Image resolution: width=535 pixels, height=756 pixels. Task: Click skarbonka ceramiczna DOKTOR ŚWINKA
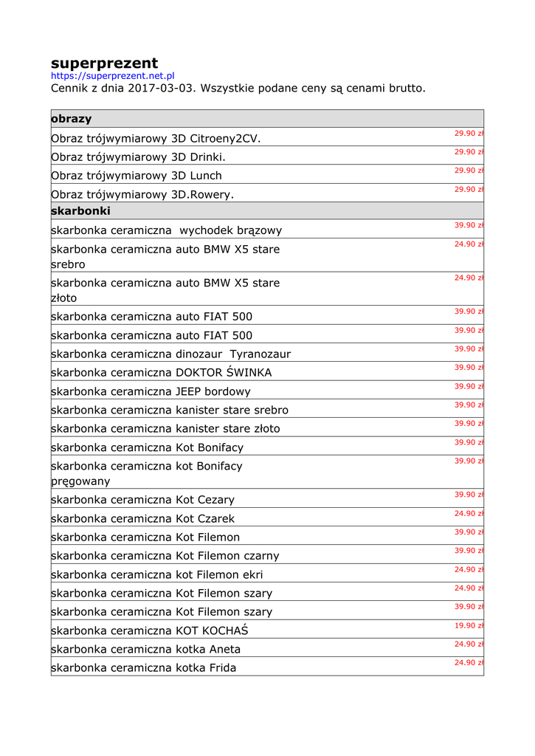coord(161,373)
